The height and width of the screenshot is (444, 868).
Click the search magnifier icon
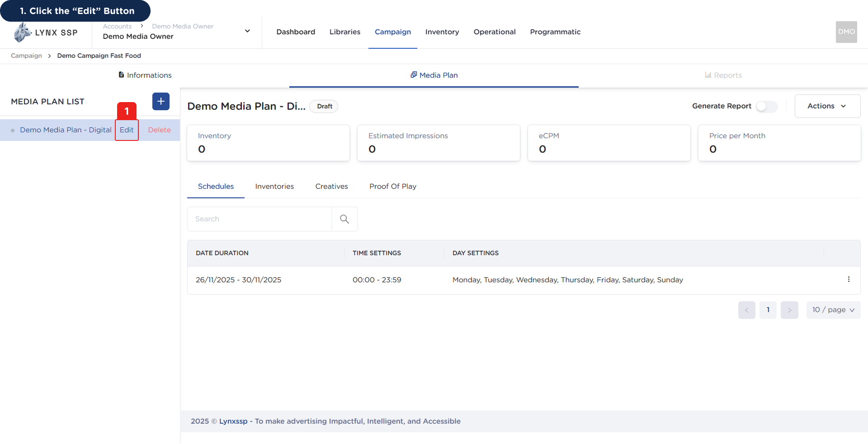(344, 219)
